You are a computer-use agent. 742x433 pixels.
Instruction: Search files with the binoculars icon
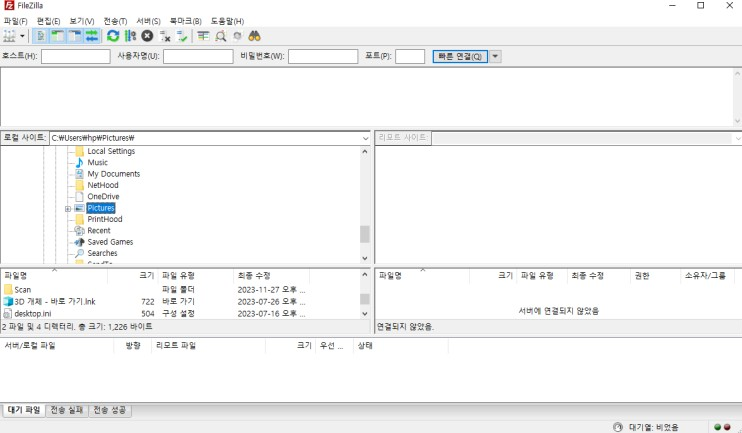(x=255, y=36)
